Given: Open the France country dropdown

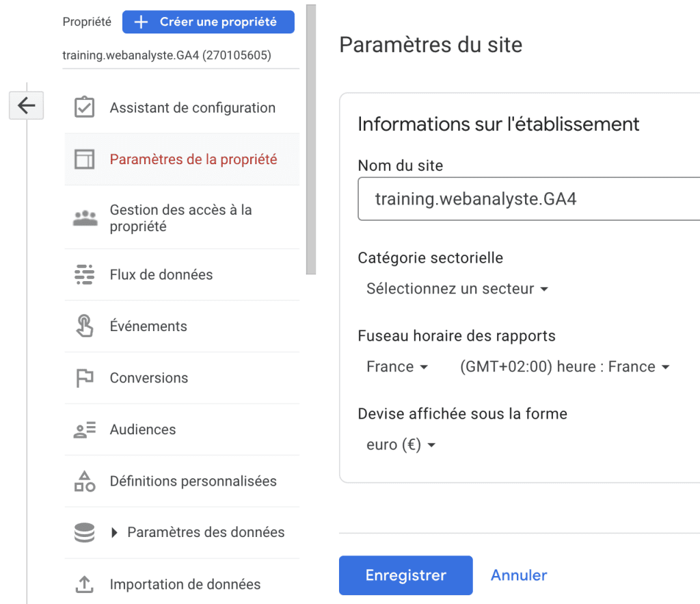Looking at the screenshot, I should pos(397,367).
